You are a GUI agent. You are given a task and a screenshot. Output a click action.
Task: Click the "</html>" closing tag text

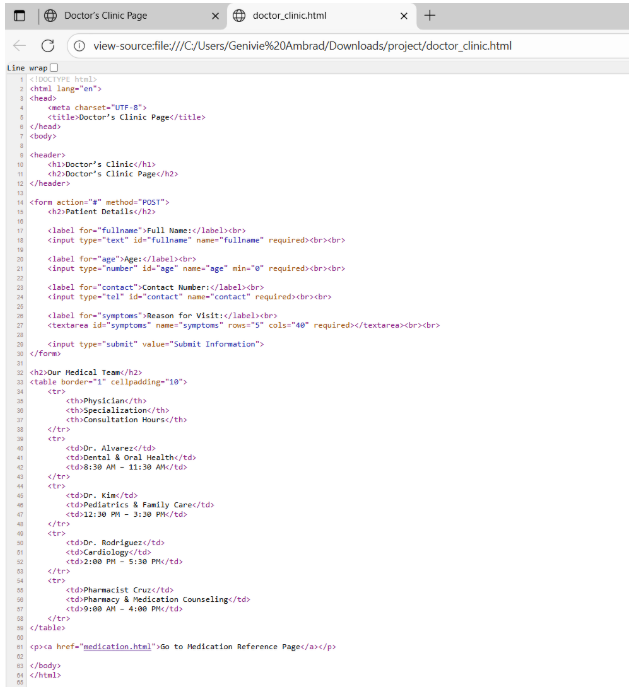[45, 675]
